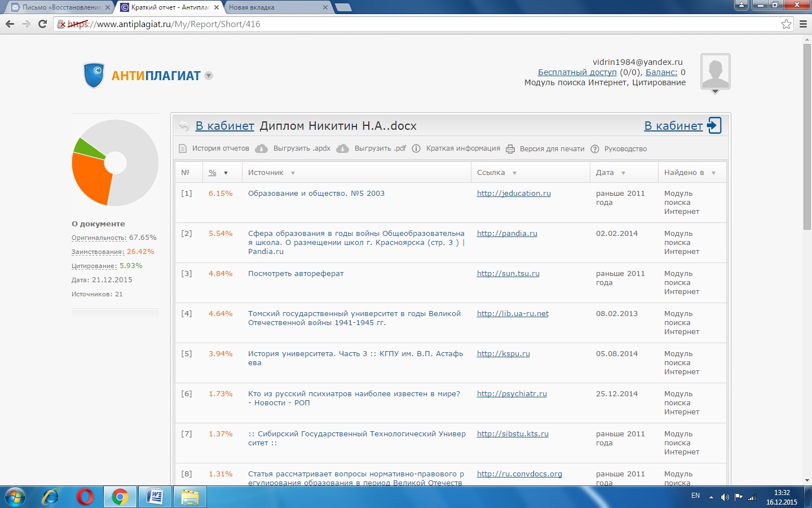Click the Antiplagiat shield logo
812x508 pixels.
point(94,76)
